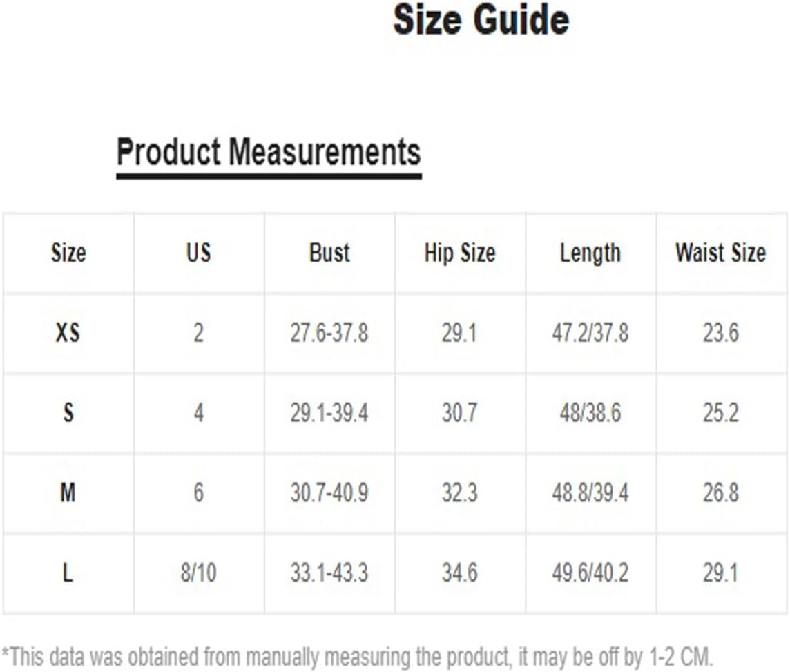The width and height of the screenshot is (790, 672).
Task: Click the 8/10 US size cell
Action: pos(198,573)
